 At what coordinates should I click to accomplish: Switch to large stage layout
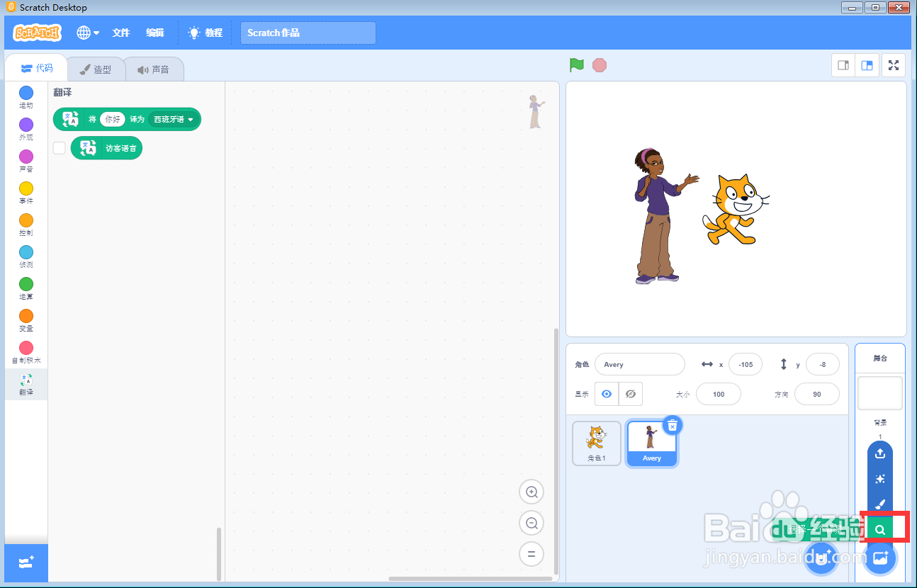point(867,65)
